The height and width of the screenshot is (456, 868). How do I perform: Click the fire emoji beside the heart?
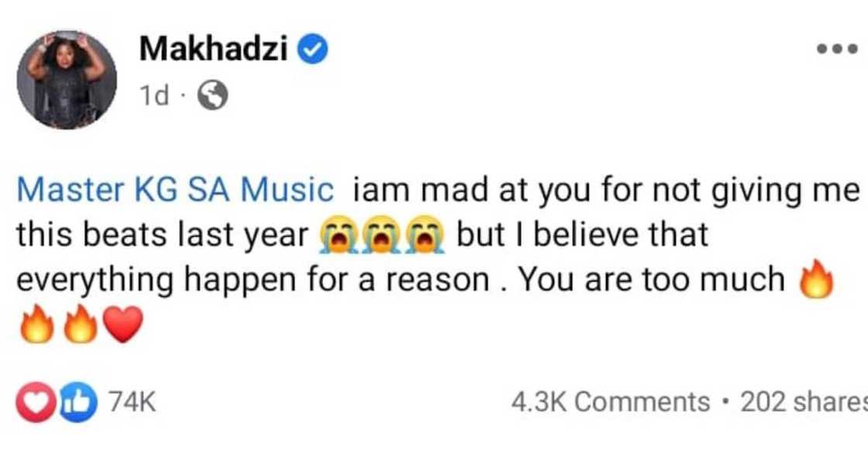coord(81,324)
